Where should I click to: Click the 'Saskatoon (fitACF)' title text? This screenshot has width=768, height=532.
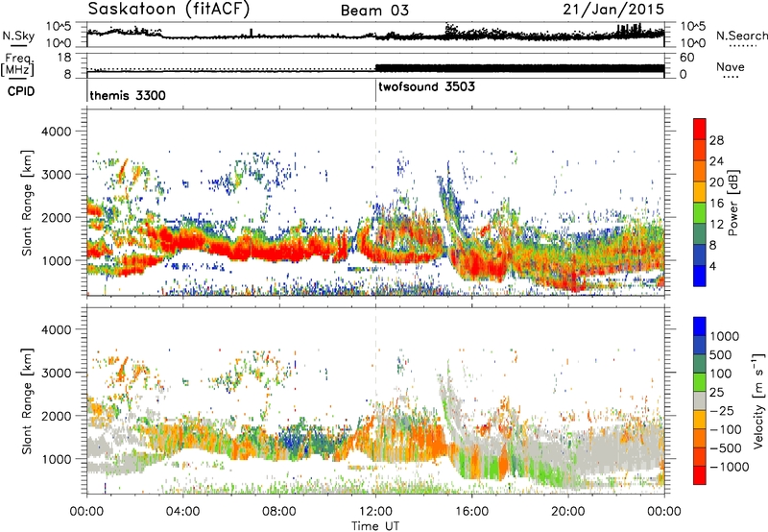(169, 10)
